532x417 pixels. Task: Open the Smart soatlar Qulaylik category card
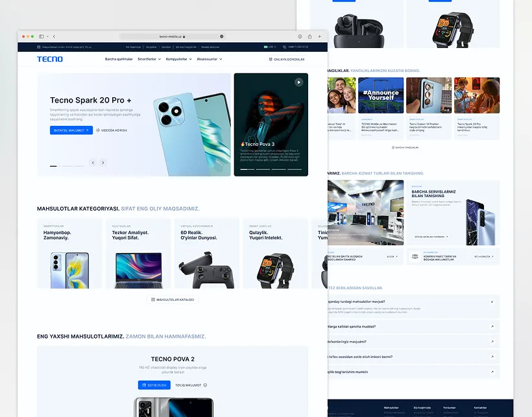pyautogui.click(x=275, y=254)
